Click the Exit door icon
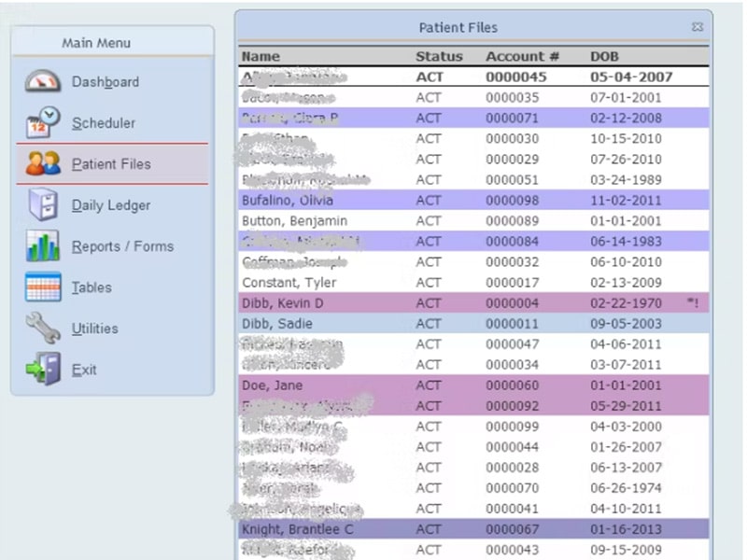 43,370
